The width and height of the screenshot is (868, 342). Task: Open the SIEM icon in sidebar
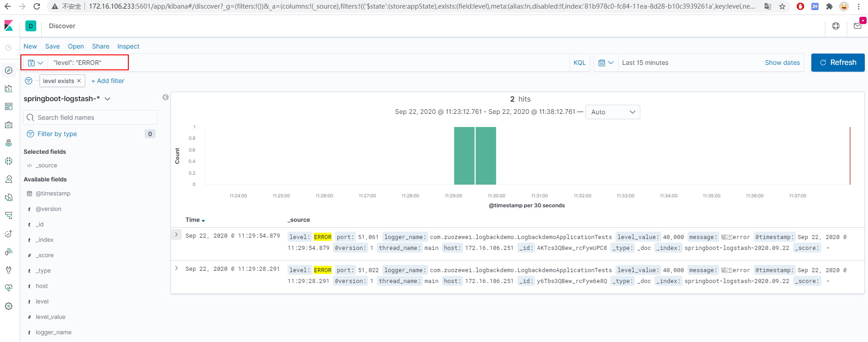pyautogui.click(x=9, y=252)
